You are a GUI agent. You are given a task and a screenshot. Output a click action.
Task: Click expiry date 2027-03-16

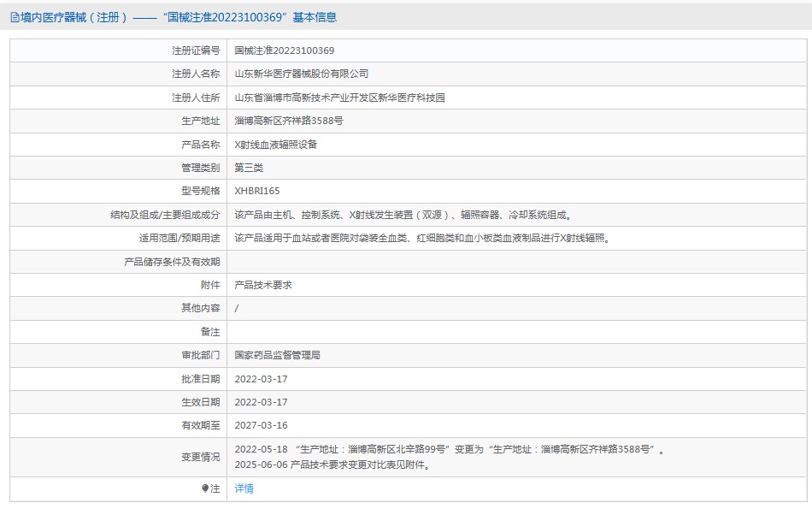(261, 425)
